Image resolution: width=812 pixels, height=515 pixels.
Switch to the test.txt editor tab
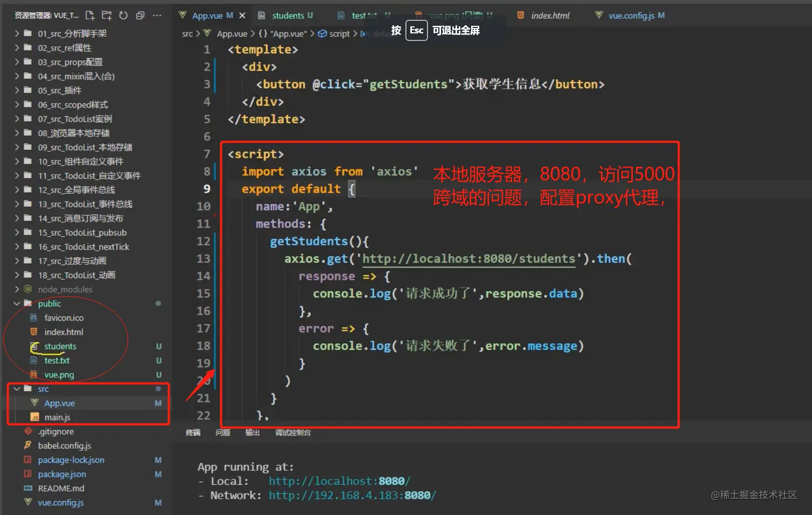(x=364, y=16)
